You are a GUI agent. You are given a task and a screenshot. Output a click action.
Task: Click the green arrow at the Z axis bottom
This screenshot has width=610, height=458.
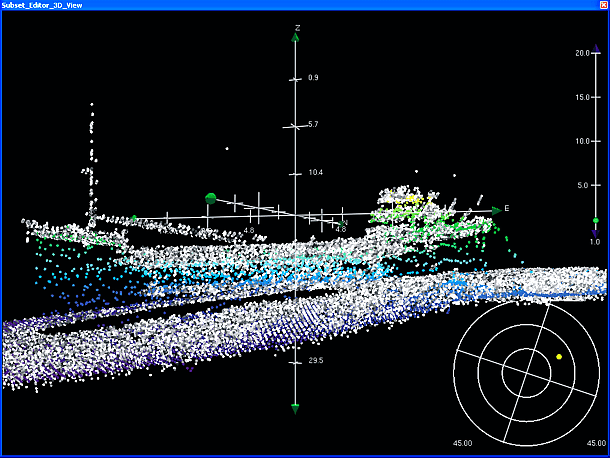point(295,407)
